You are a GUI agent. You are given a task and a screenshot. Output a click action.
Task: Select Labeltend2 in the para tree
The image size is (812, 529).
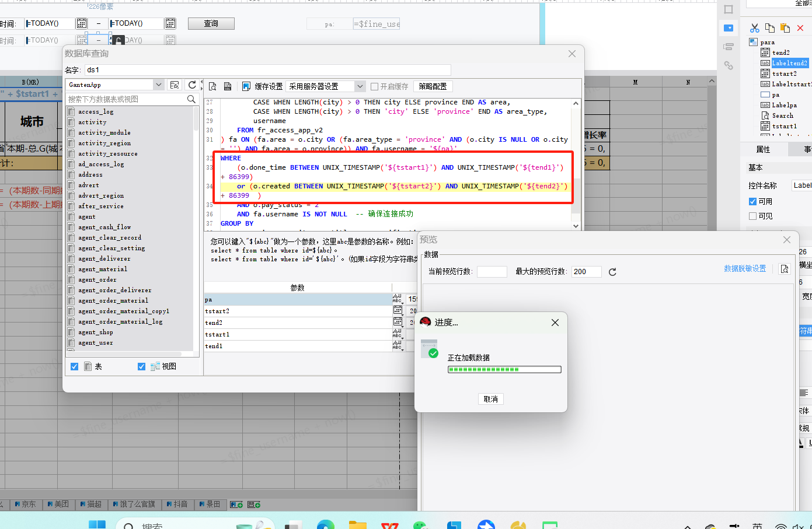pyautogui.click(x=789, y=63)
